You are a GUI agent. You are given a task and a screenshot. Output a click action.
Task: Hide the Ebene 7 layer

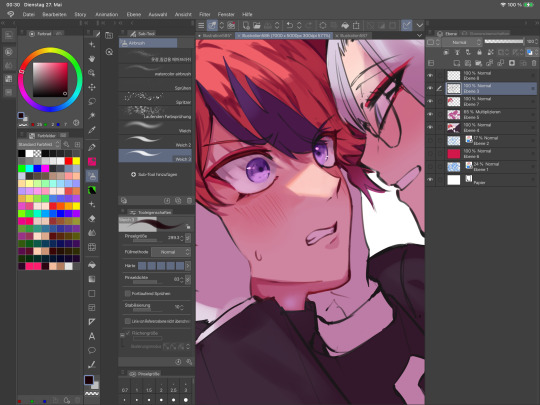coord(430,101)
